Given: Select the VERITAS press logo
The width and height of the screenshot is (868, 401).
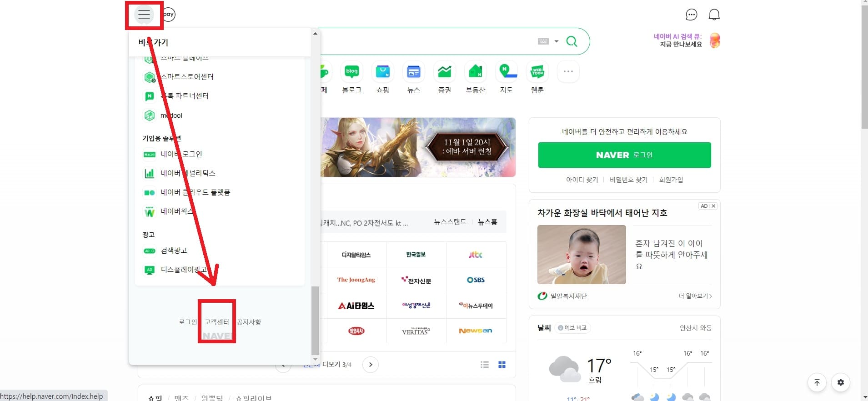Looking at the screenshot, I should [x=416, y=331].
